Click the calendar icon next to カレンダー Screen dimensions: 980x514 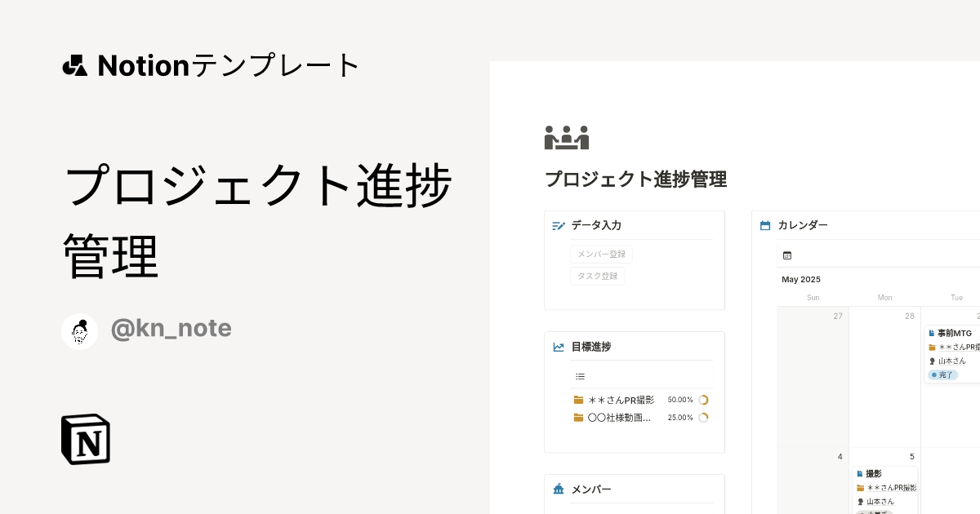(x=765, y=225)
